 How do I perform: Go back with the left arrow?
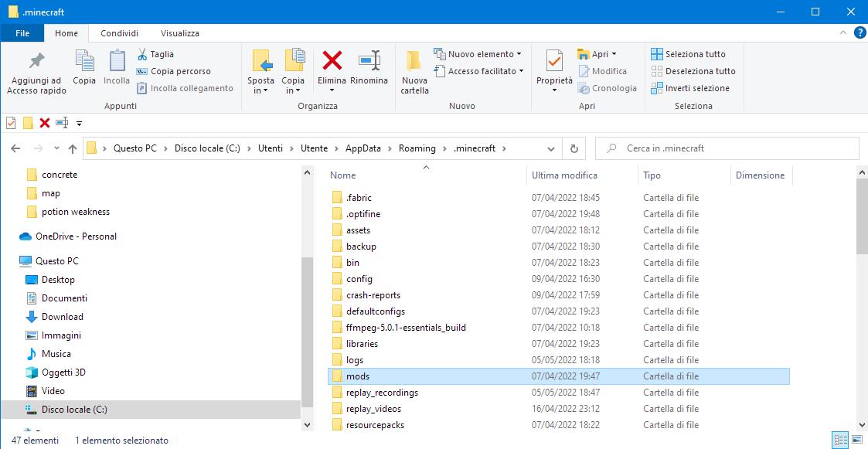tap(15, 148)
